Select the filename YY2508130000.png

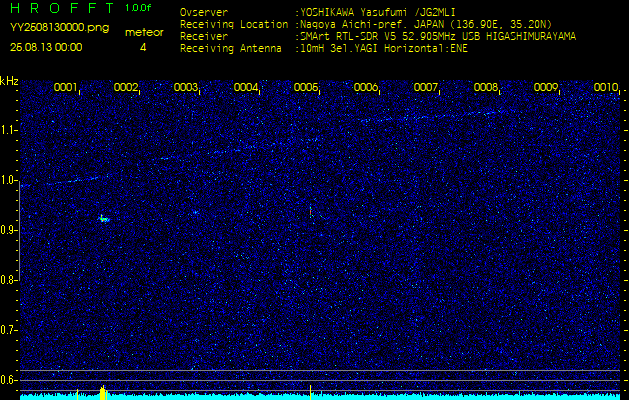59,28
